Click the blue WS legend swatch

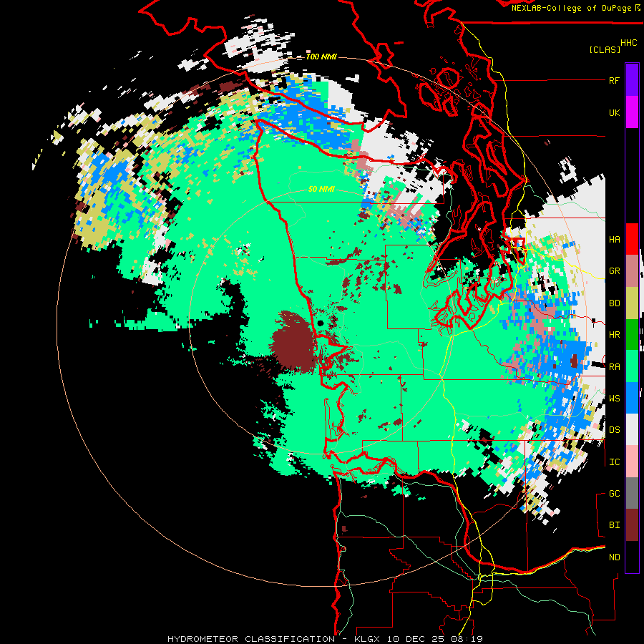pos(632,398)
